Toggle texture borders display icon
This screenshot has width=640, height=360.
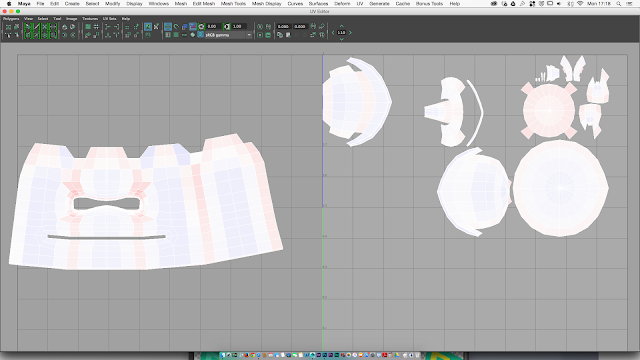[176, 26]
